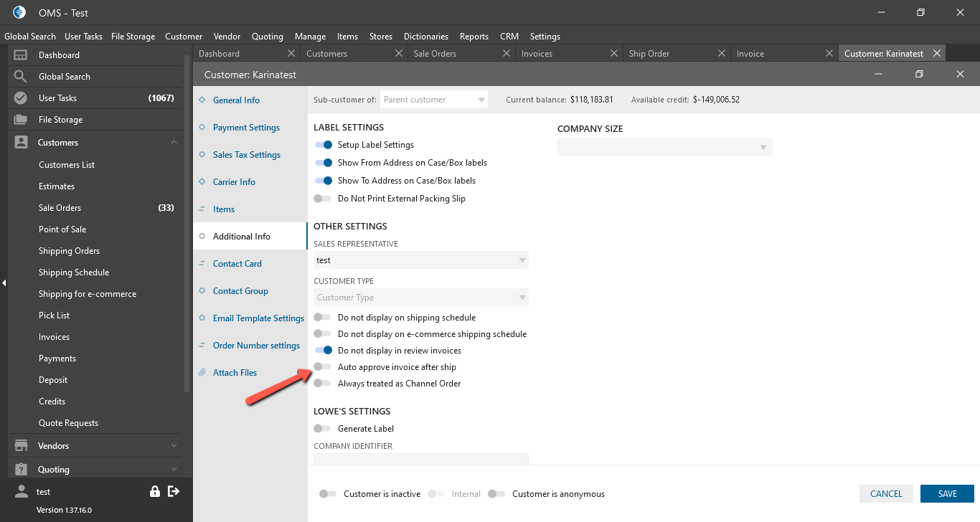Click the lock icon beside test user

click(x=155, y=491)
